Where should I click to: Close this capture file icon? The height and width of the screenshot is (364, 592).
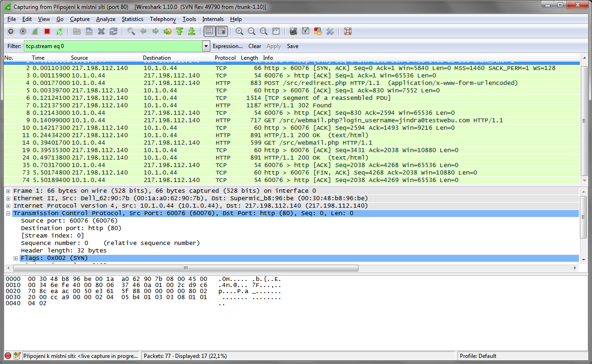coord(101,31)
